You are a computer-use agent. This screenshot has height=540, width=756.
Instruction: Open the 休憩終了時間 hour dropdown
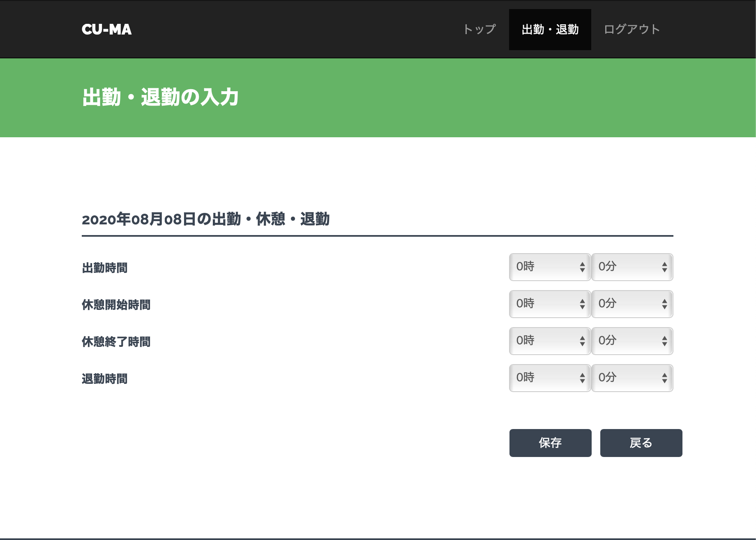[549, 341]
